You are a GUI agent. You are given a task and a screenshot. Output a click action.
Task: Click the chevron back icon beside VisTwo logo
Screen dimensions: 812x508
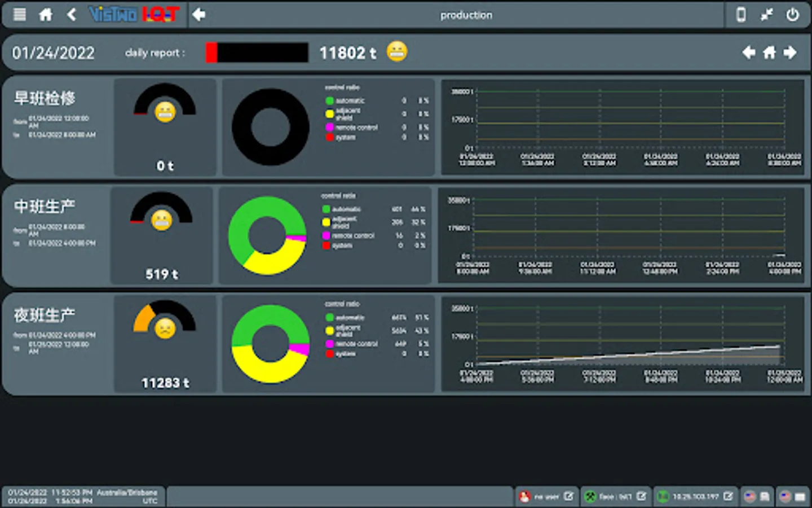(72, 15)
